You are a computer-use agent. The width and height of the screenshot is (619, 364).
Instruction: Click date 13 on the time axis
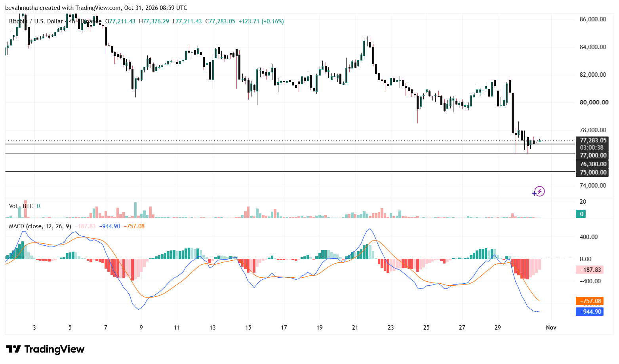[213, 328]
